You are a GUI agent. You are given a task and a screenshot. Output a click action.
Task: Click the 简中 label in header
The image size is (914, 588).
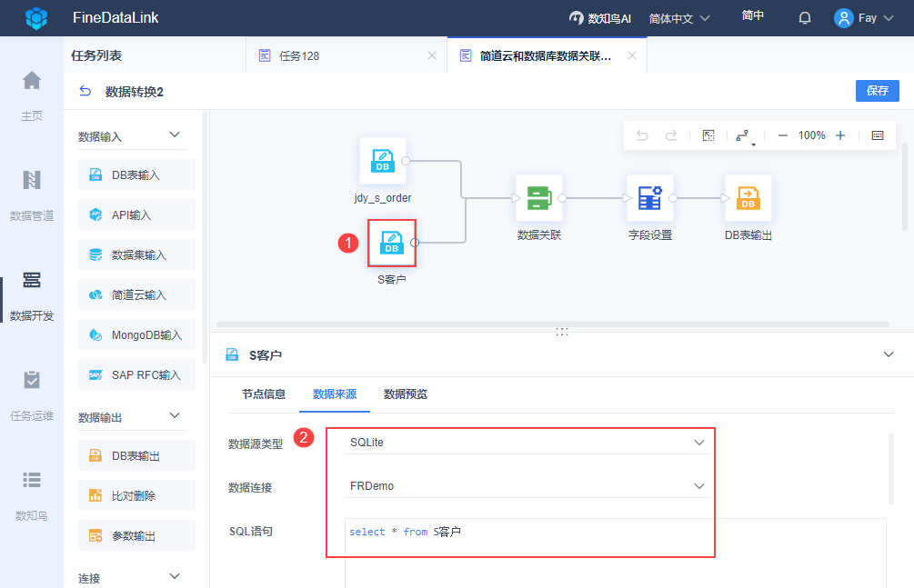click(752, 15)
